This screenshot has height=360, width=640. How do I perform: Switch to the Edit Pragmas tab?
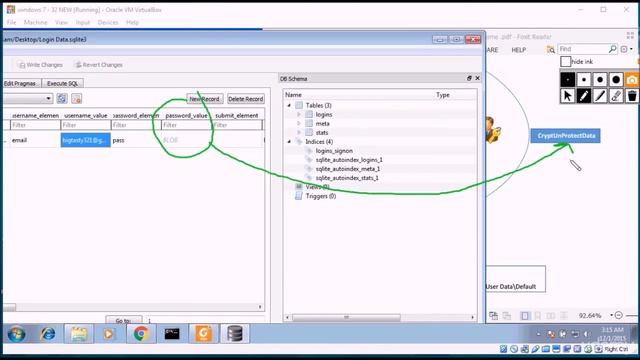(x=21, y=83)
